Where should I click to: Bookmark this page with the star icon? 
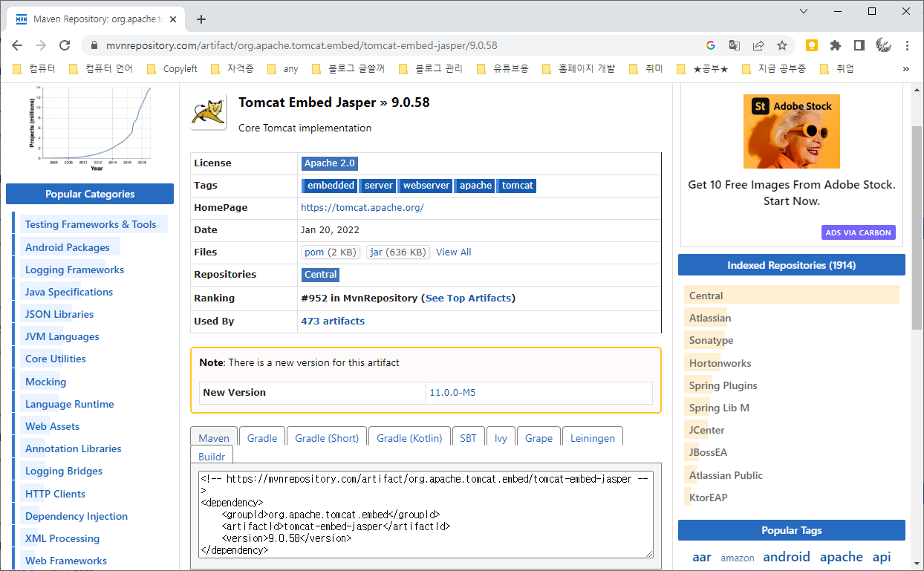tap(782, 45)
